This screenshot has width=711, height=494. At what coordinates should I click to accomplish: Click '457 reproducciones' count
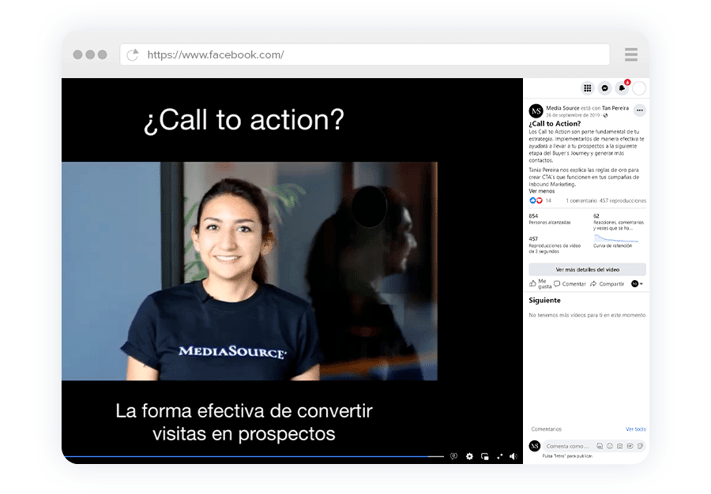(x=623, y=201)
